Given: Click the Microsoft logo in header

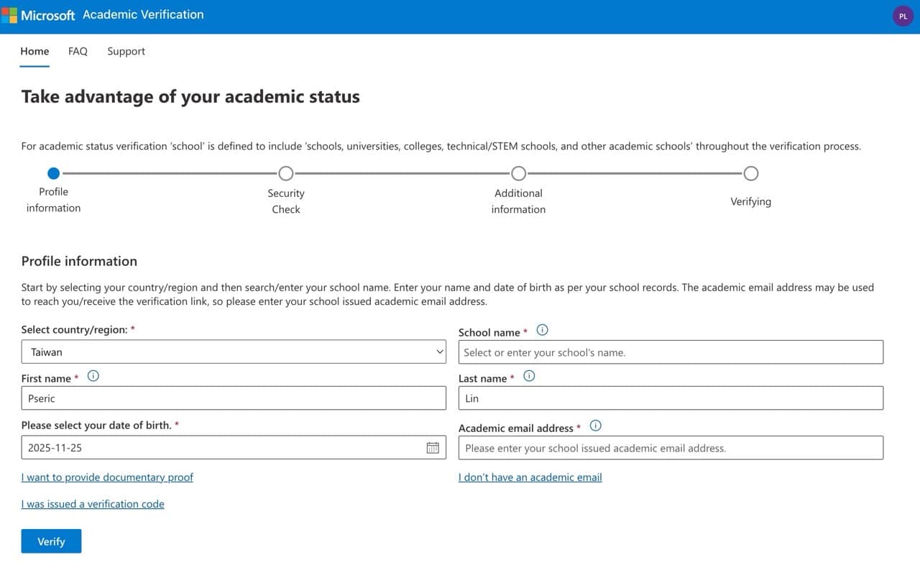Looking at the screenshot, I should 39,15.
